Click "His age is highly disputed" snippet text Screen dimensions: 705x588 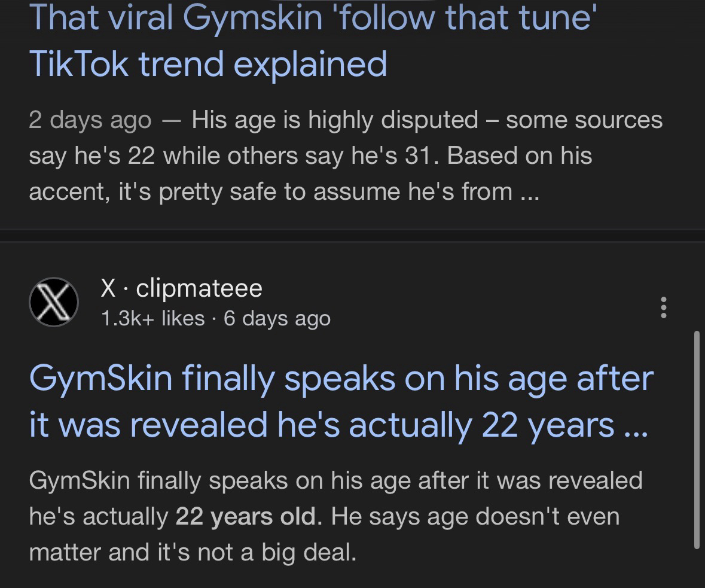coord(335,120)
